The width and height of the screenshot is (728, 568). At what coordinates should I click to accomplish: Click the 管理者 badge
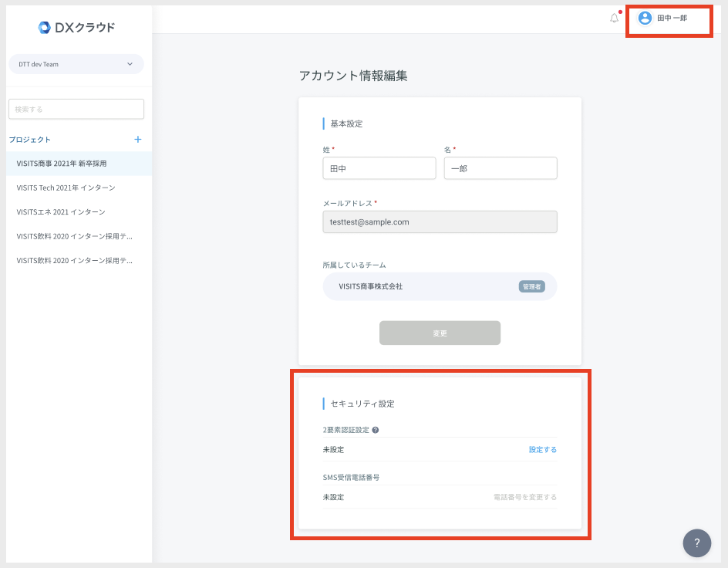pos(531,286)
